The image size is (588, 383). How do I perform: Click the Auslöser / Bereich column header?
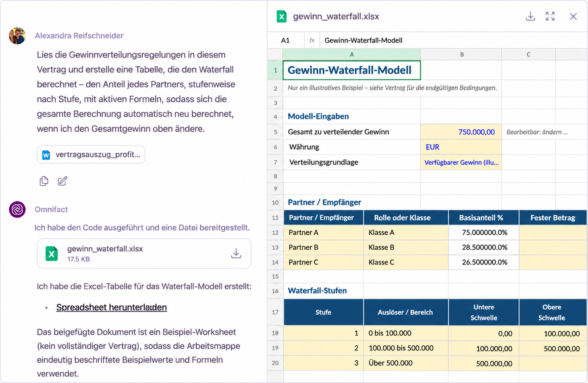tap(406, 312)
